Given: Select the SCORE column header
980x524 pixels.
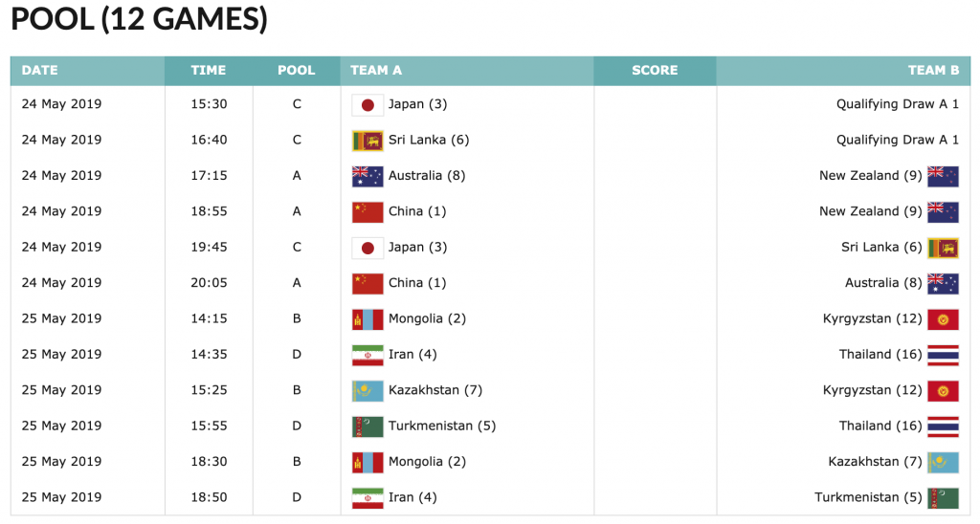Looking at the screenshot, I should (655, 71).
